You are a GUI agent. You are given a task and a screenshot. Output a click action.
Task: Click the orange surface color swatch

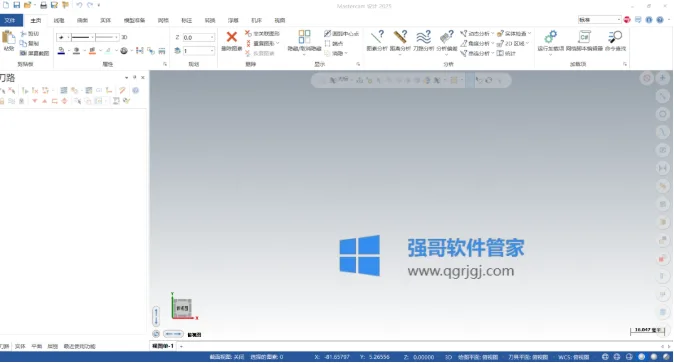[x=92, y=51]
